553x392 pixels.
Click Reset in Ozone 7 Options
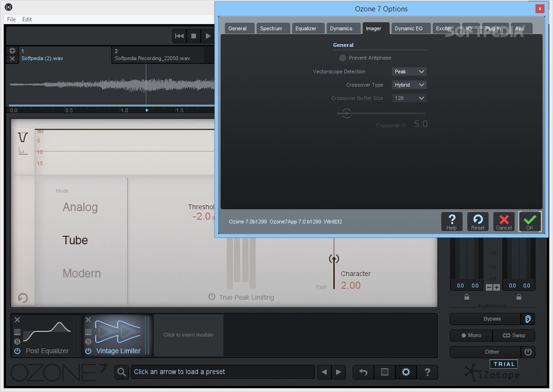click(478, 222)
